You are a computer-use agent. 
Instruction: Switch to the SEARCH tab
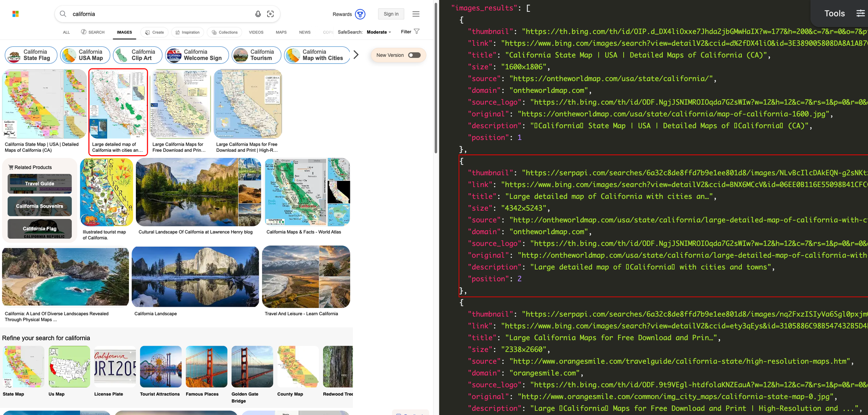tap(92, 32)
